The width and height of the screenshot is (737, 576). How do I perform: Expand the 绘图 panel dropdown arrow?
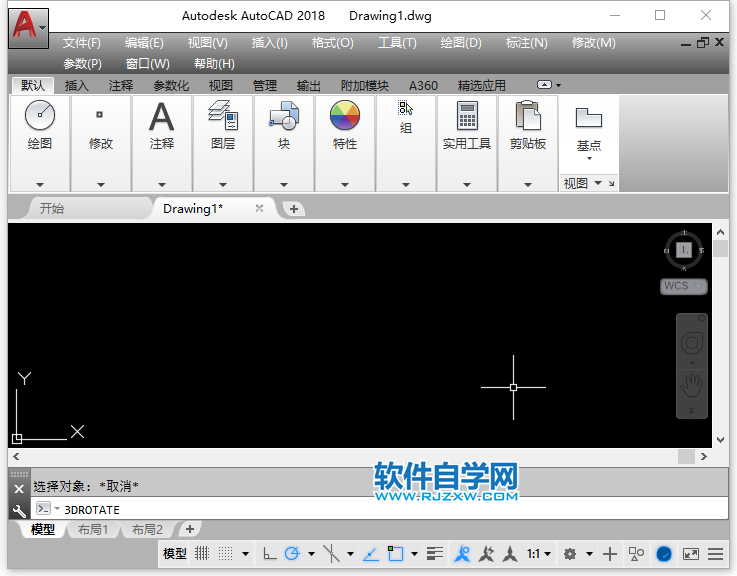click(40, 185)
